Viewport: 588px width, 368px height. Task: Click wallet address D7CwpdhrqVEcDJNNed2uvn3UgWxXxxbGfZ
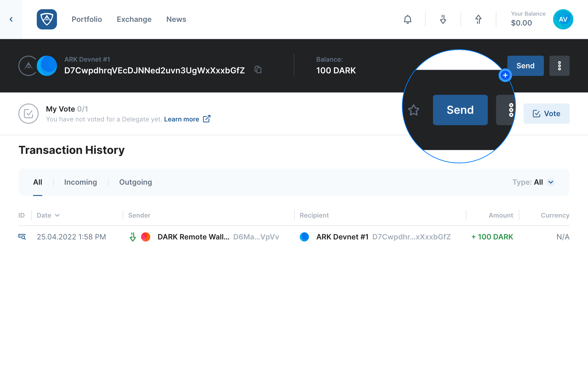(x=154, y=71)
